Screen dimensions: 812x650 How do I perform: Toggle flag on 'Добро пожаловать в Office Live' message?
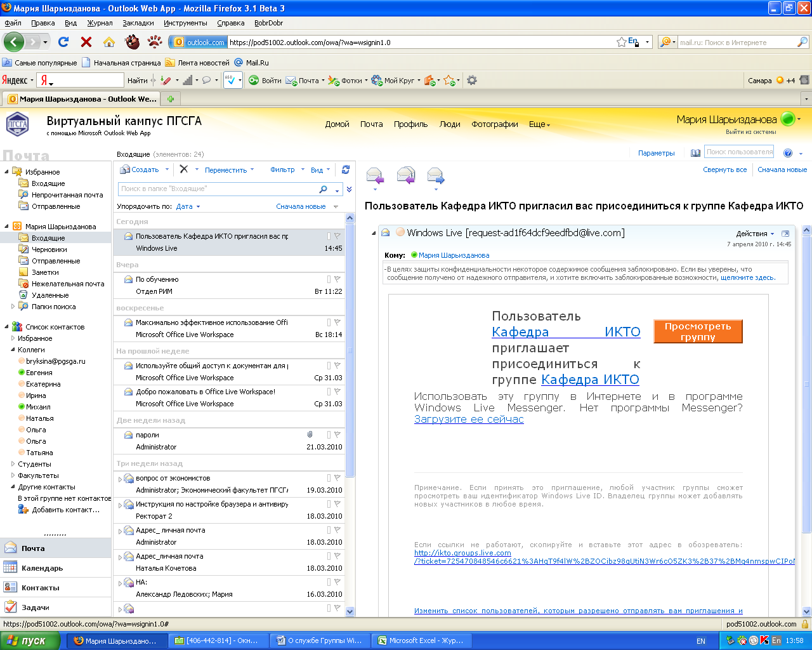pos(337,392)
